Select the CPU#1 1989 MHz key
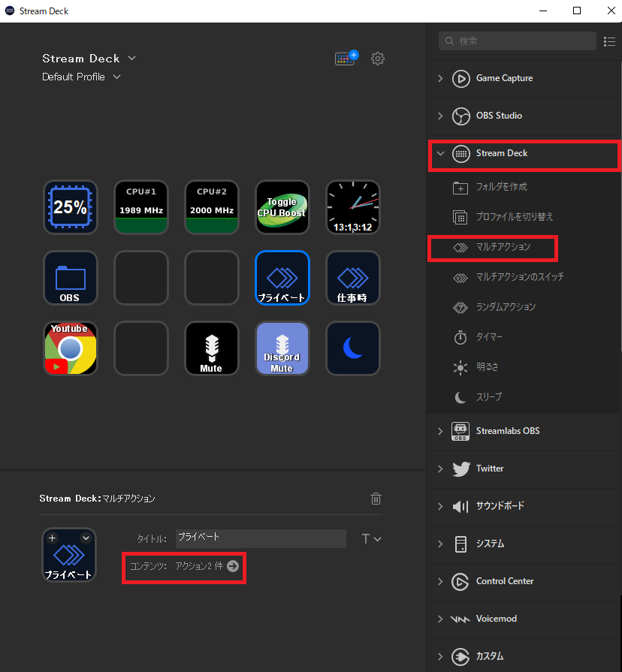The height and width of the screenshot is (672, 622). [141, 207]
